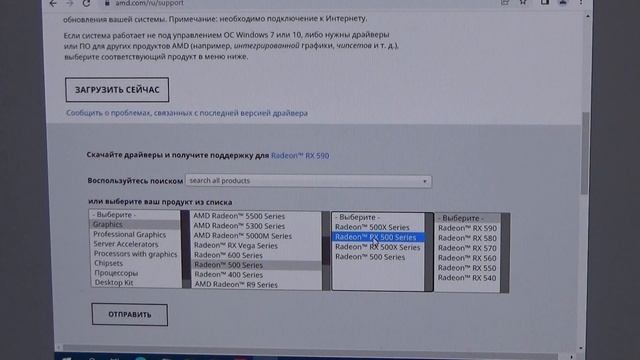Reload the AMD support page
This screenshot has height=360, width=640.
tap(86, 3)
